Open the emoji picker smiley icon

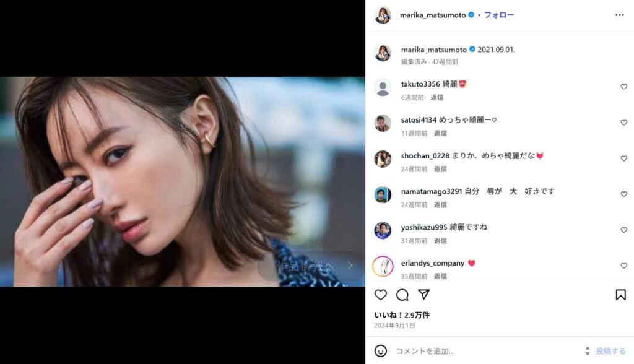click(x=381, y=350)
